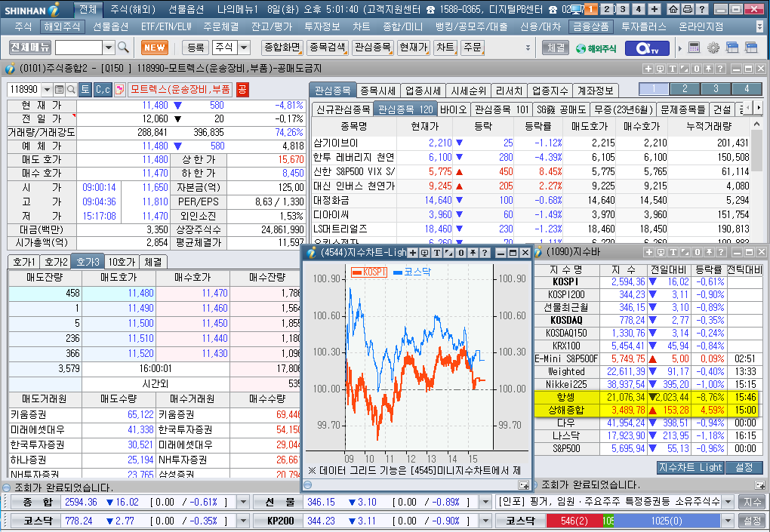This screenshot has width=770, height=532.
Task: Expand the news headline dropdown
Action: (x=728, y=502)
